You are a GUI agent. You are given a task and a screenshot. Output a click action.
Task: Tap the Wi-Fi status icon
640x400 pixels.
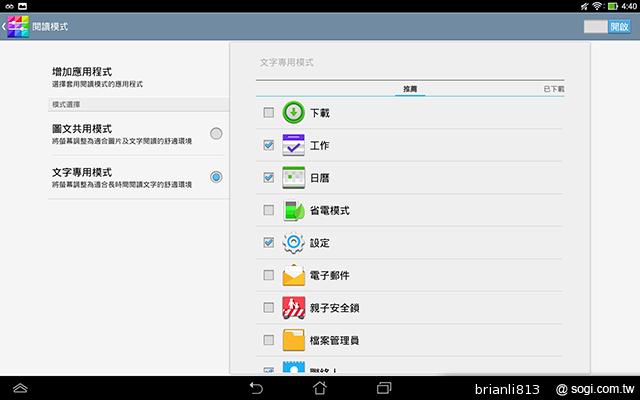[597, 6]
